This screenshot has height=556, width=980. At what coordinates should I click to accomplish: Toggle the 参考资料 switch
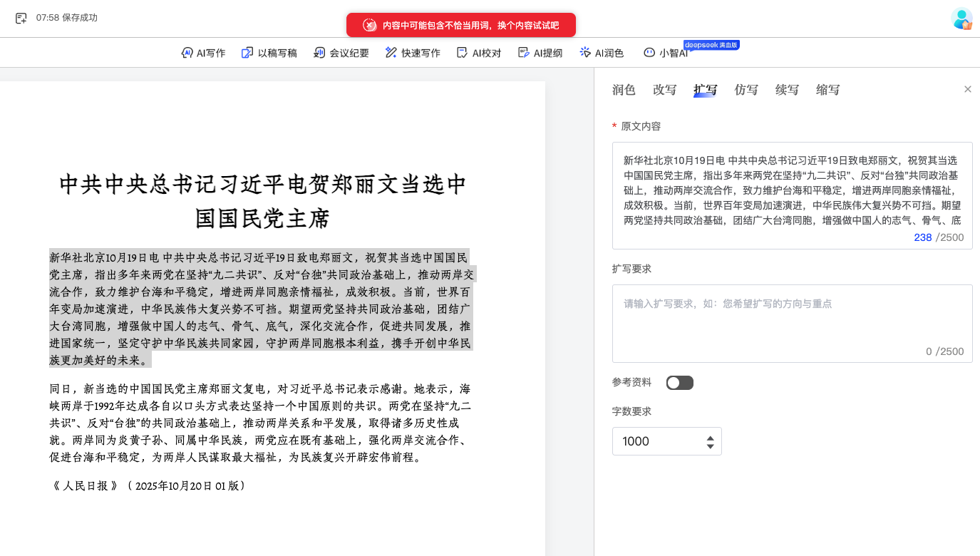680,383
